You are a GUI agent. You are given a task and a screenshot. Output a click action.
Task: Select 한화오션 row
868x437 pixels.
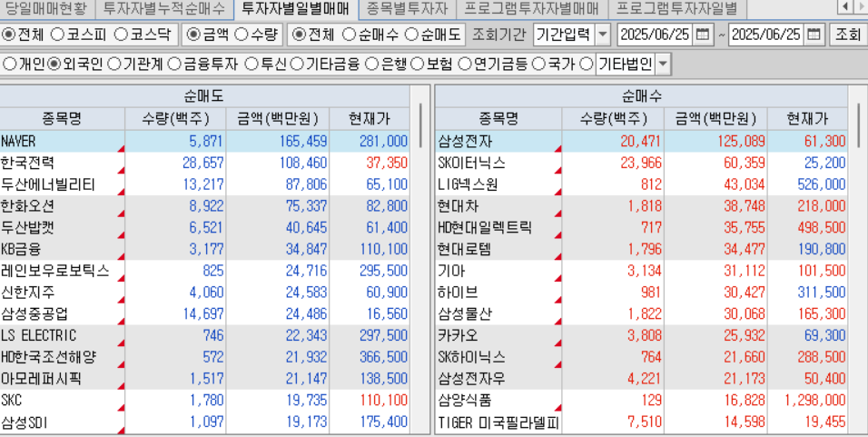pos(204,206)
